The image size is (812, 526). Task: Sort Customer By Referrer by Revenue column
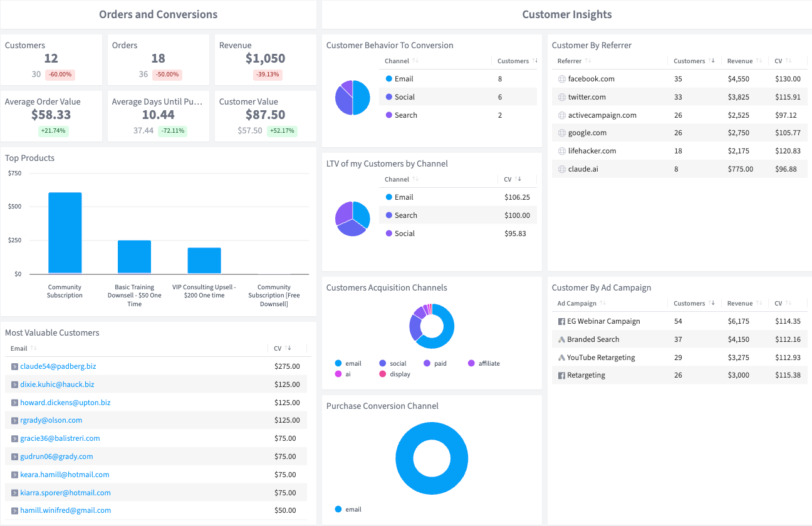click(740, 61)
